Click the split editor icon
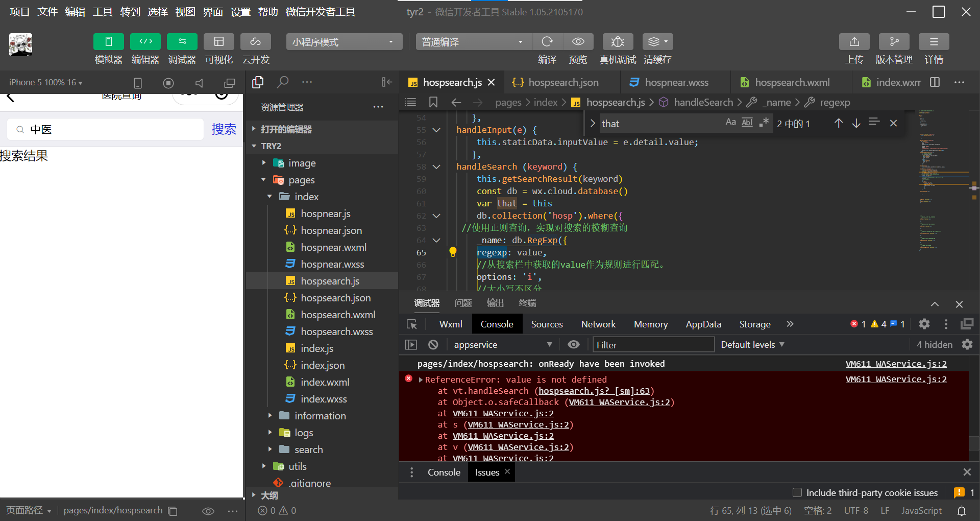This screenshot has width=980, height=521. tap(935, 82)
